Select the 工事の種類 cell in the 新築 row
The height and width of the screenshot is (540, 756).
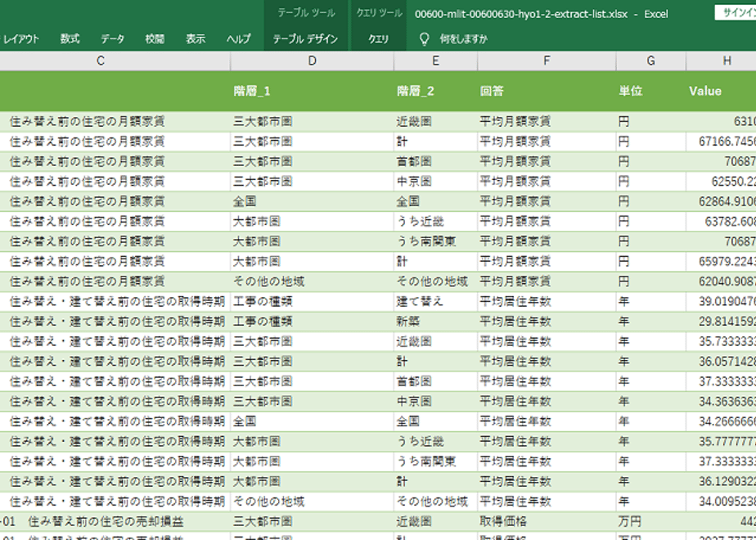pos(312,322)
